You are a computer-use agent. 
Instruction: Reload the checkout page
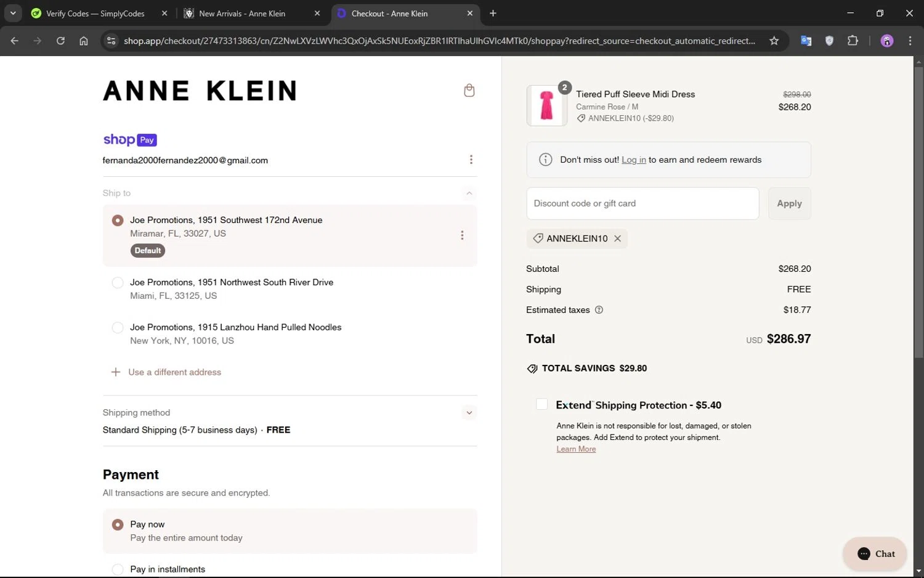[60, 41]
